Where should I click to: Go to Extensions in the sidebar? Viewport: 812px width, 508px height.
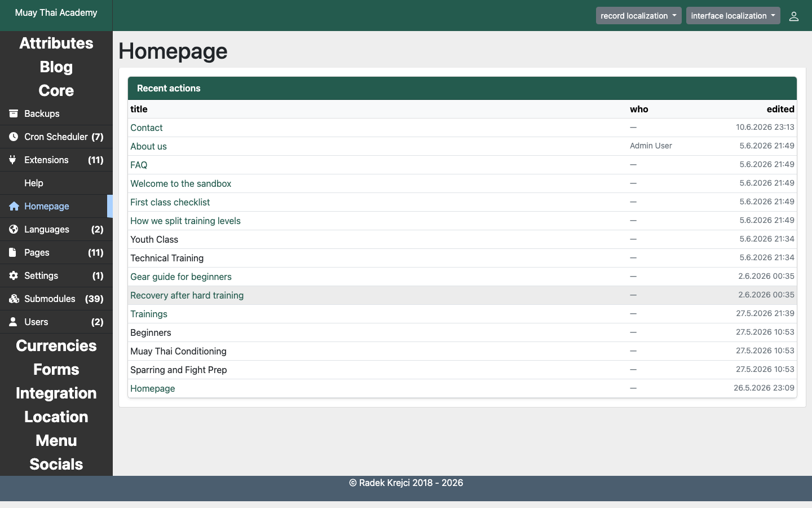(x=56, y=160)
